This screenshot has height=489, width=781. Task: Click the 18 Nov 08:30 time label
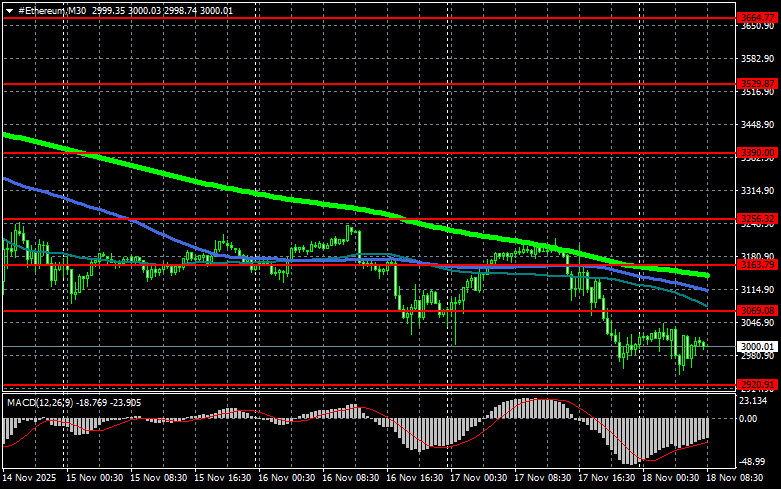coord(735,478)
